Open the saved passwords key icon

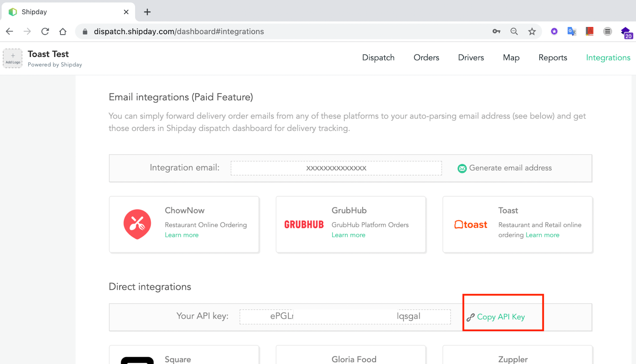tap(496, 31)
